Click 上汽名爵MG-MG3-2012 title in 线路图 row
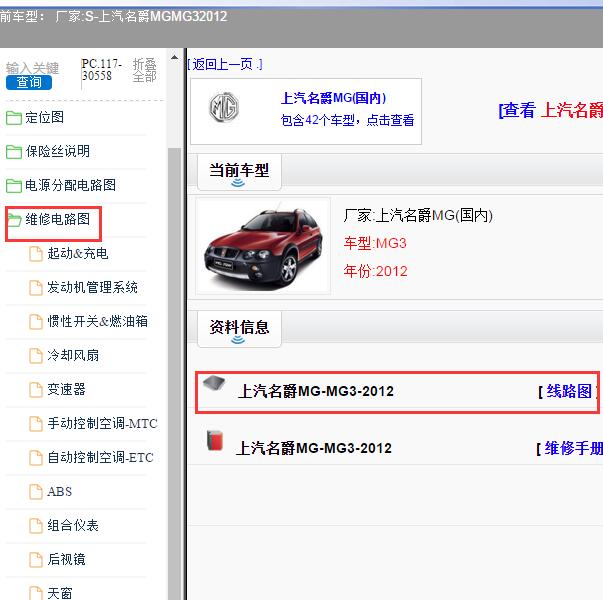The height and width of the screenshot is (600, 603). coord(316,391)
